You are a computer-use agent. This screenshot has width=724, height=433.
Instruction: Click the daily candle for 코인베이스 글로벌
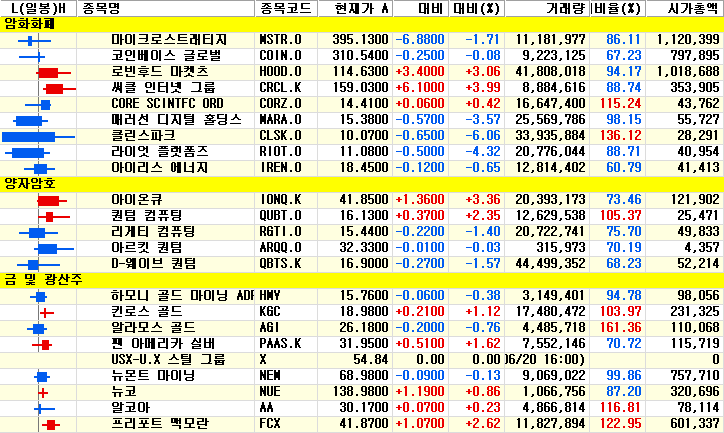[32, 57]
